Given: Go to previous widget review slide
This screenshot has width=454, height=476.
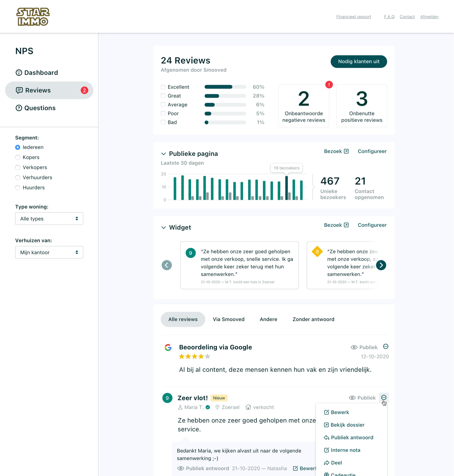Looking at the screenshot, I should click(x=167, y=265).
